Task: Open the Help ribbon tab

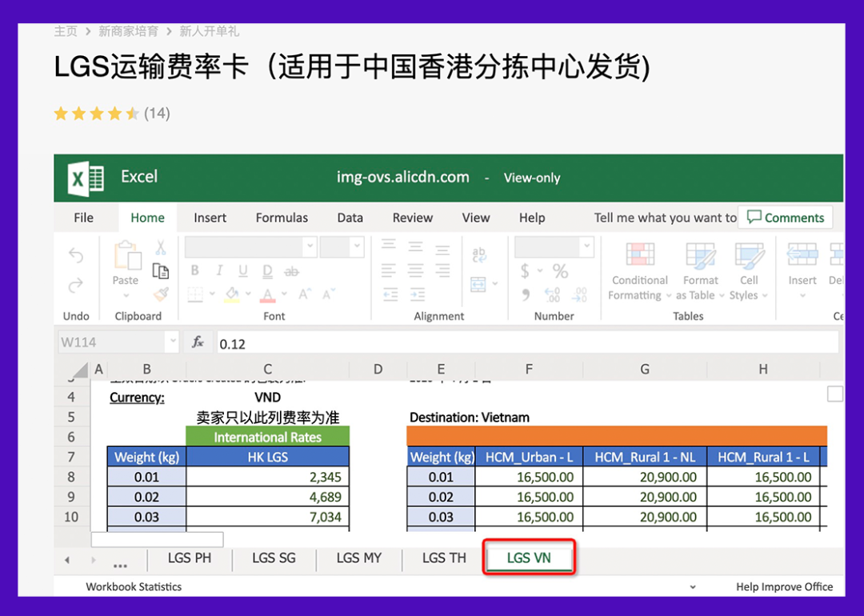Action: tap(532, 218)
